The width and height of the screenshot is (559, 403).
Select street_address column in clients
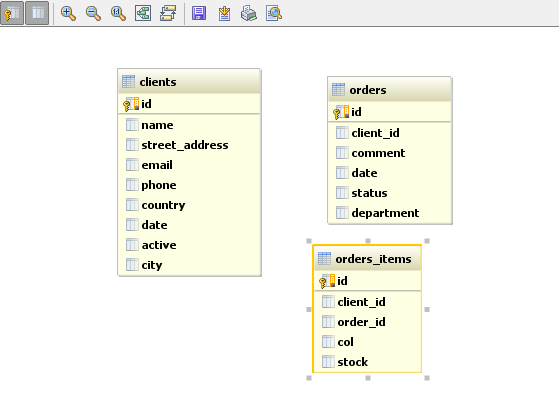pos(189,145)
